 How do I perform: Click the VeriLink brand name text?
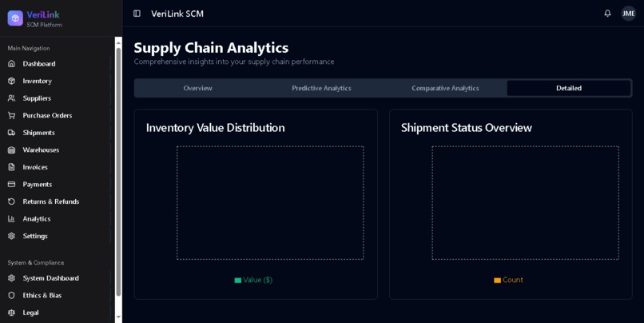tap(43, 14)
